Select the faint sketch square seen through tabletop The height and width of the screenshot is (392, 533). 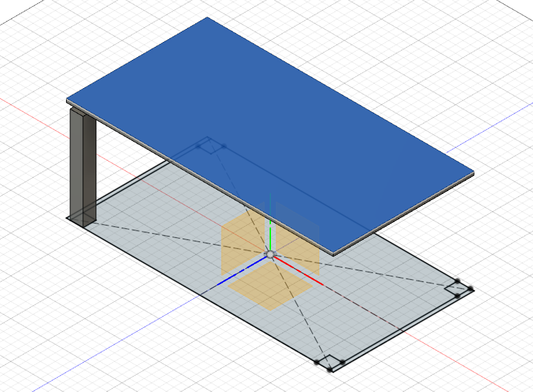tap(211, 146)
